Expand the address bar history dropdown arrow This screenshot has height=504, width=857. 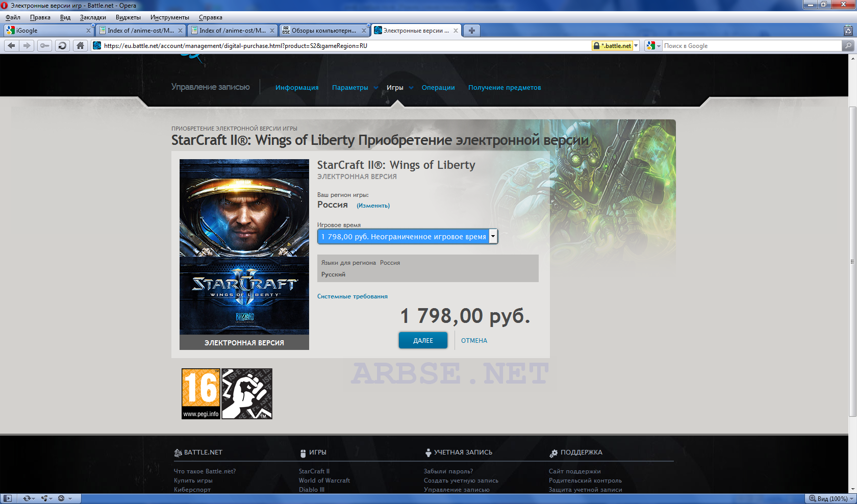(x=636, y=45)
